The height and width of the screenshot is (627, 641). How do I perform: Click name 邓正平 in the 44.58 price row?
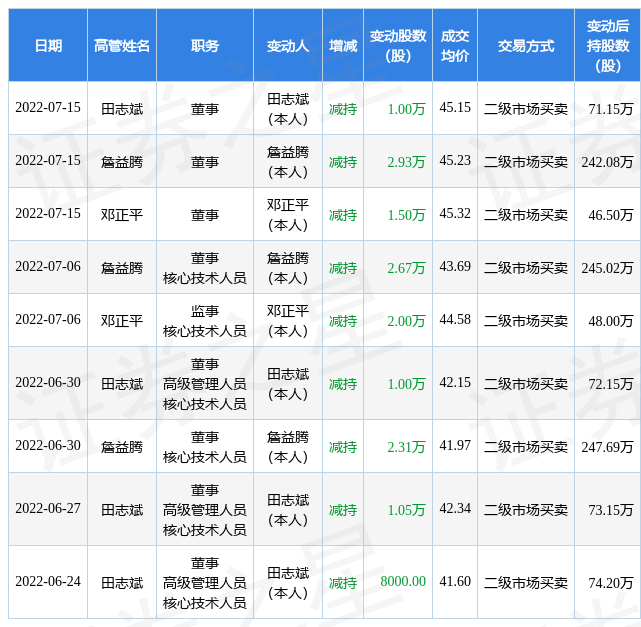(122, 321)
